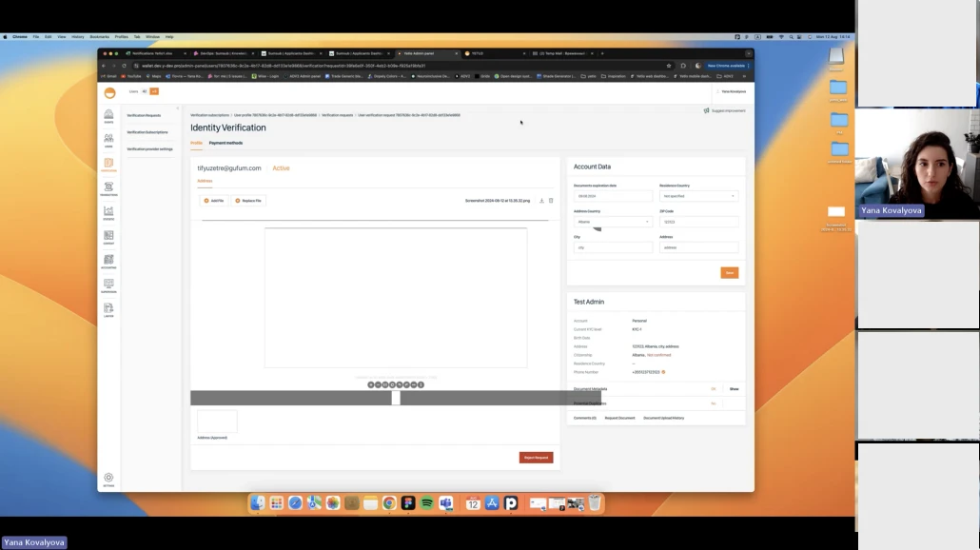Open Safari from the Dock
This screenshot has width=980, height=550.
[x=295, y=503]
